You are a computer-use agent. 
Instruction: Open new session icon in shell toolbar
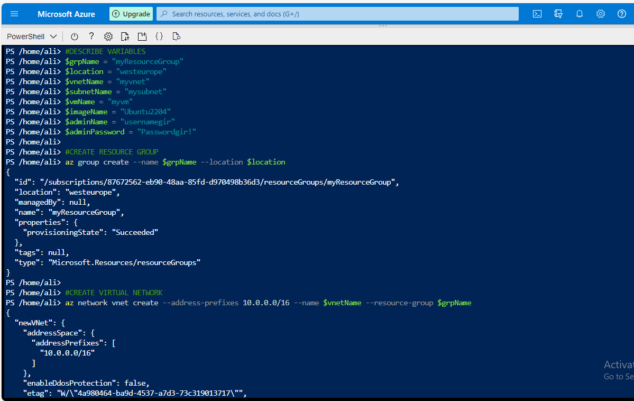(x=142, y=36)
